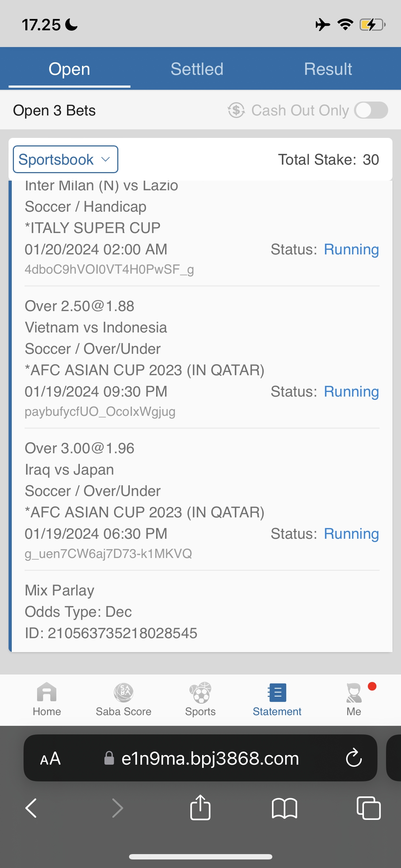Switch to the Settled tab
The width and height of the screenshot is (401, 868).
coord(197,69)
